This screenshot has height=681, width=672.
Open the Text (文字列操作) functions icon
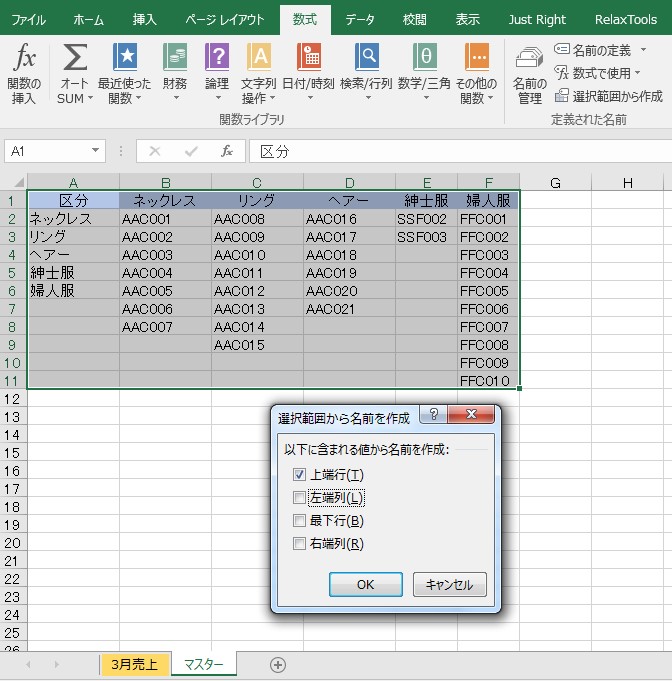258,57
